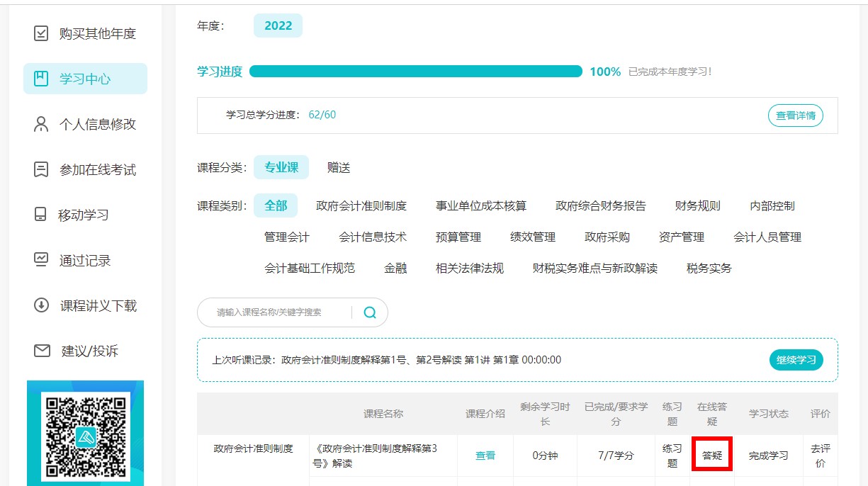
Task: Open 查看详情 for credit progress
Action: point(795,115)
